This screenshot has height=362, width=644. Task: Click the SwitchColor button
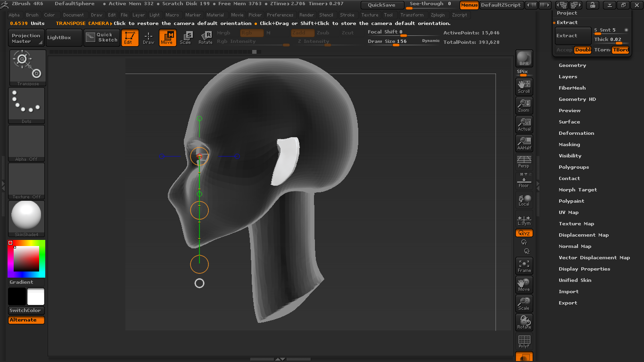[26, 311]
